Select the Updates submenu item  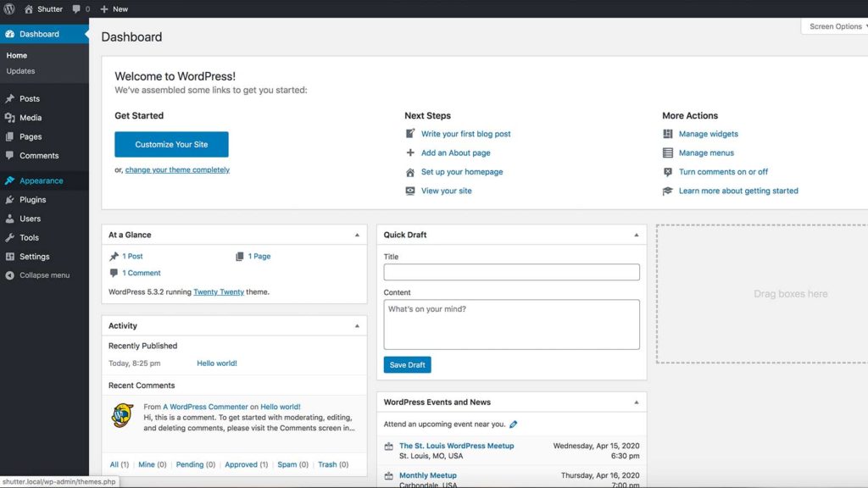[x=20, y=71]
